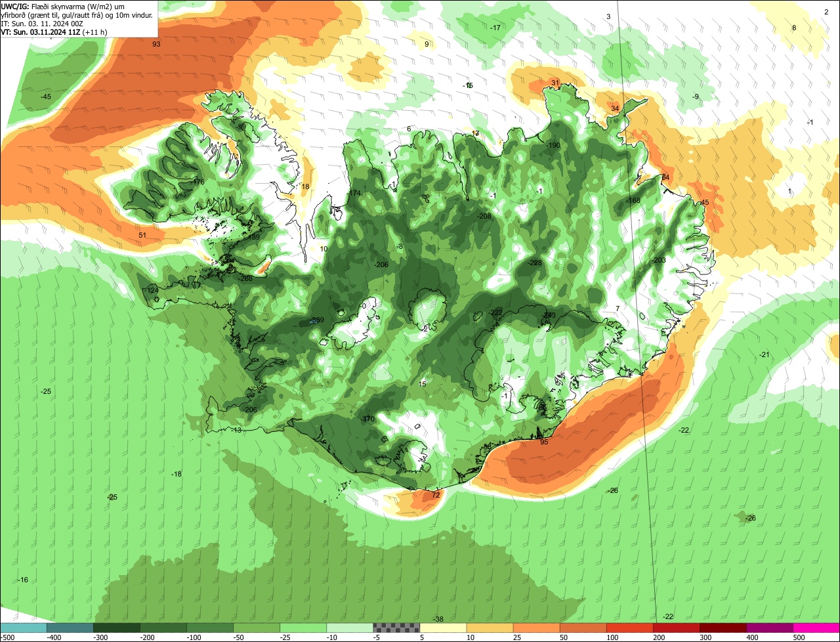The height and width of the screenshot is (642, 840).
Task: Click the teal legend swatch between -500 and -400
Action: click(70, 628)
